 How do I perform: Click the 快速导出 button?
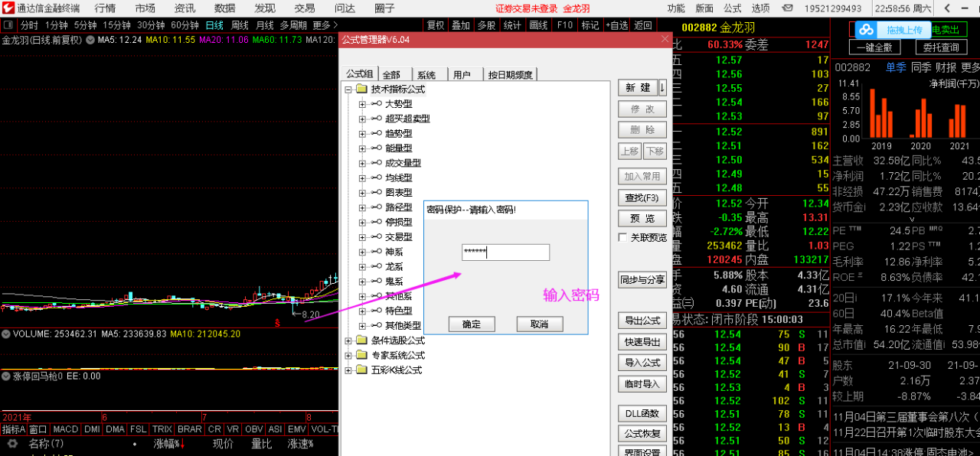pyautogui.click(x=642, y=342)
